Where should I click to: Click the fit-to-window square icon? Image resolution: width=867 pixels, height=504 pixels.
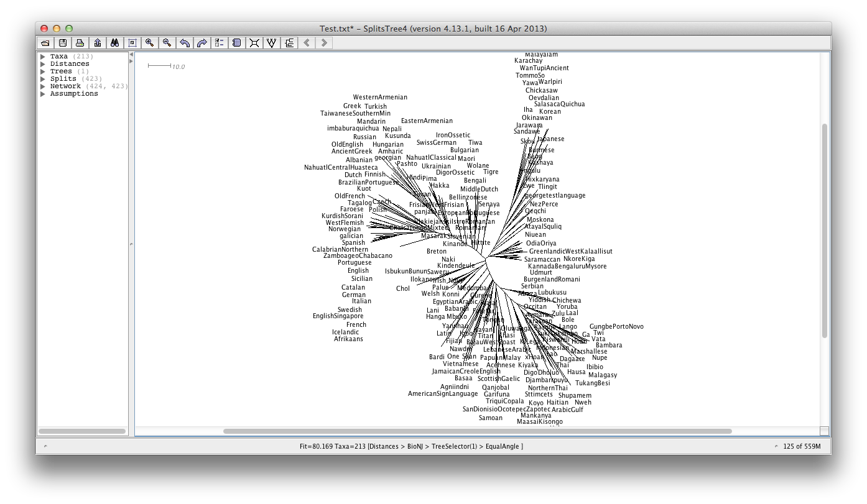click(132, 43)
